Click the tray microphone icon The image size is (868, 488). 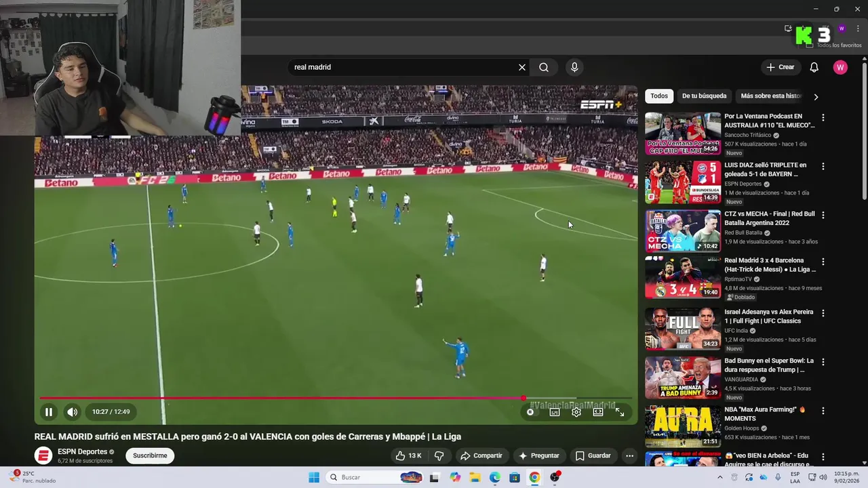click(x=778, y=477)
